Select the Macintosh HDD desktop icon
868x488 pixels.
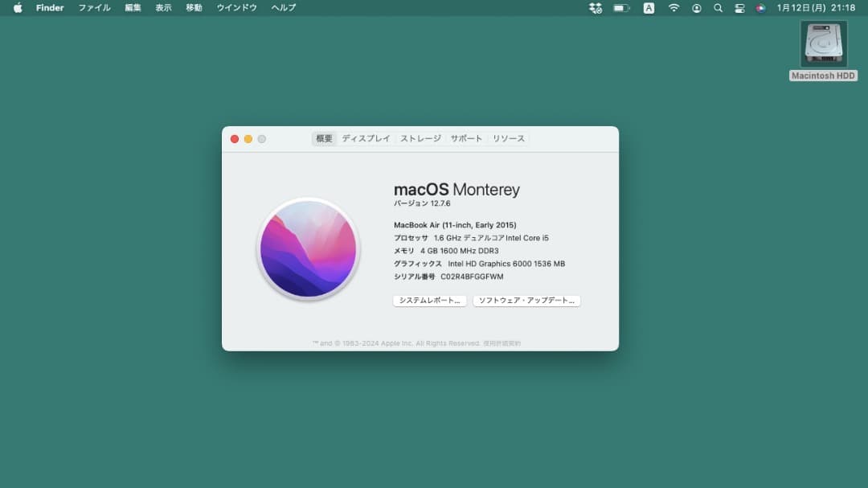(x=824, y=43)
